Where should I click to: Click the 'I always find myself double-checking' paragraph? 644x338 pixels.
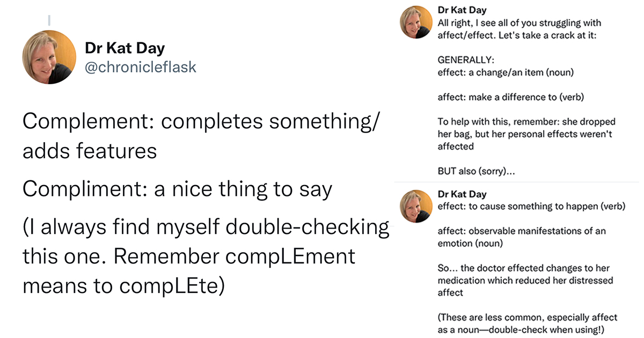pyautogui.click(x=206, y=256)
